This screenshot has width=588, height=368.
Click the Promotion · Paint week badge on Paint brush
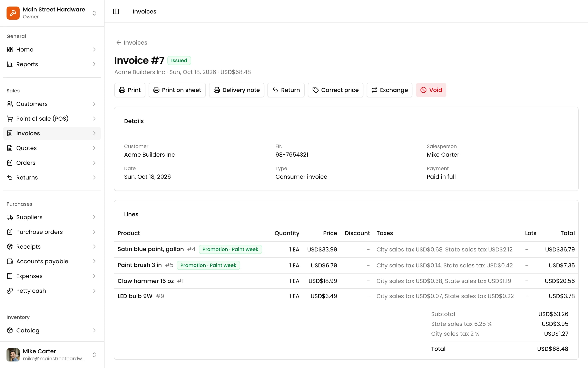(x=208, y=265)
